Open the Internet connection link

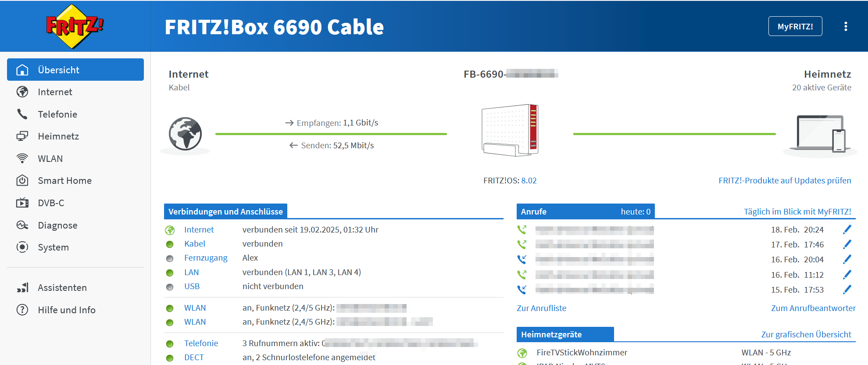[x=199, y=229]
